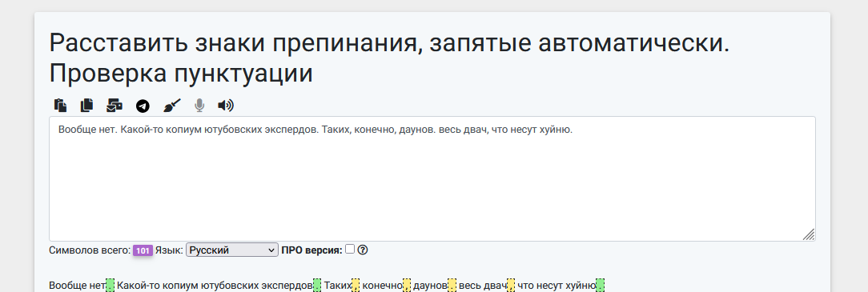Click green period mark after 'Вообще нет'
This screenshot has width=868, height=292.
(111, 286)
